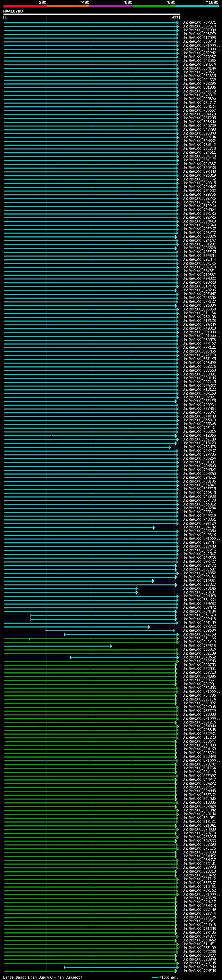This screenshot has width=222, height=980.
Task: Select hit label UniRef100_Q9M503
Action: coord(199,466)
